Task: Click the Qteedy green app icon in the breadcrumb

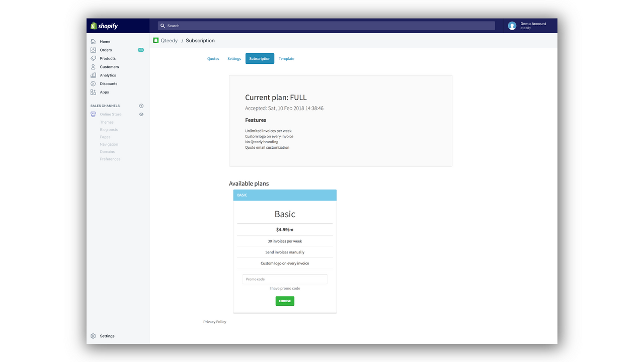Action: tap(155, 40)
